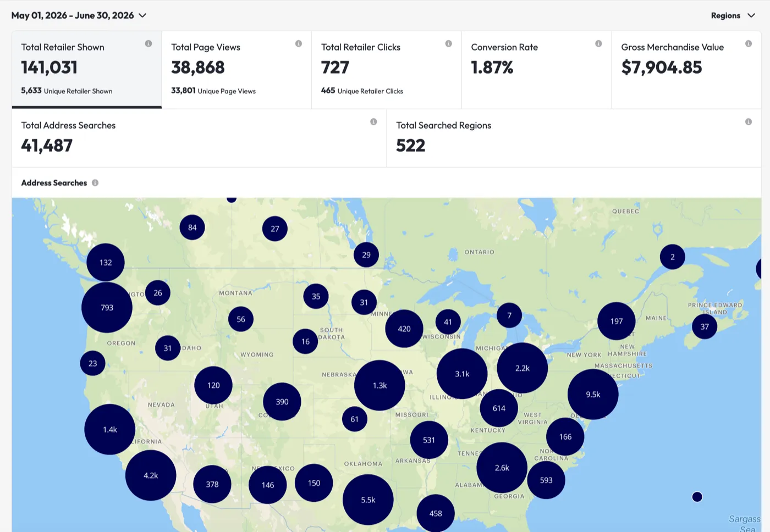Click the 614 cluster near Kentucky
Image resolution: width=770 pixels, height=532 pixels.
click(x=499, y=408)
